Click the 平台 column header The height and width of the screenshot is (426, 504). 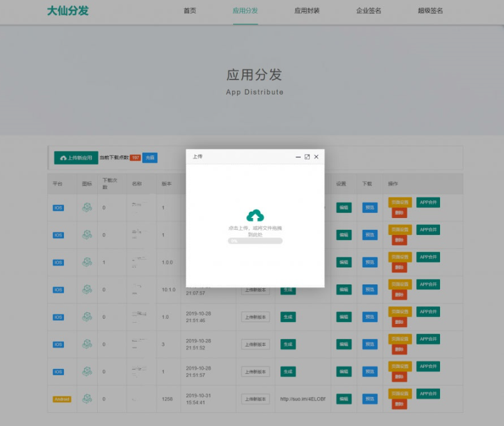point(58,184)
